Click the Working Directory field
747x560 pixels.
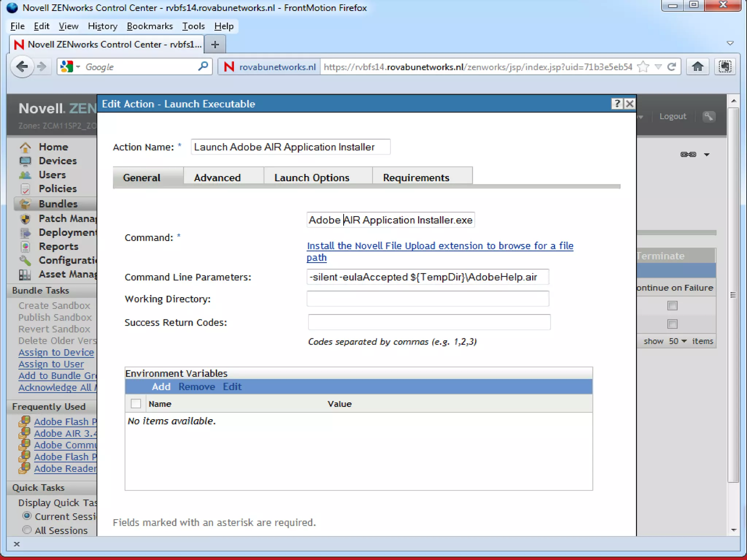(428, 299)
